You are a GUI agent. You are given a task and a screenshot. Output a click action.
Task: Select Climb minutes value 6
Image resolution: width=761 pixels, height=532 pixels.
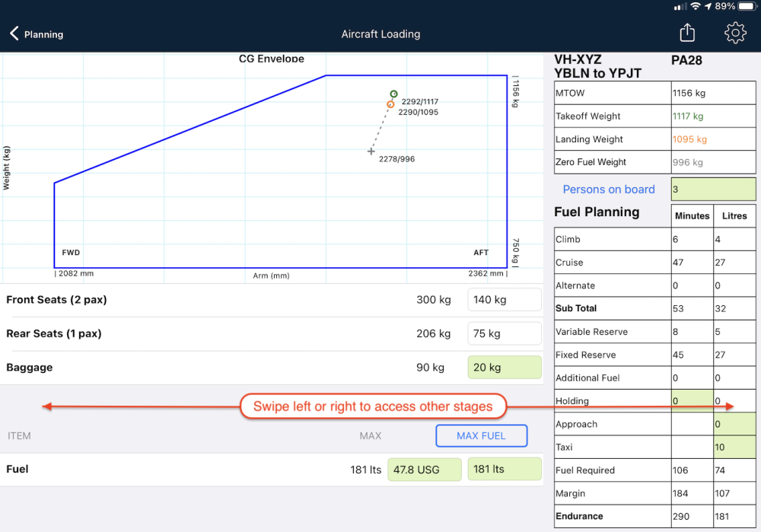point(692,239)
